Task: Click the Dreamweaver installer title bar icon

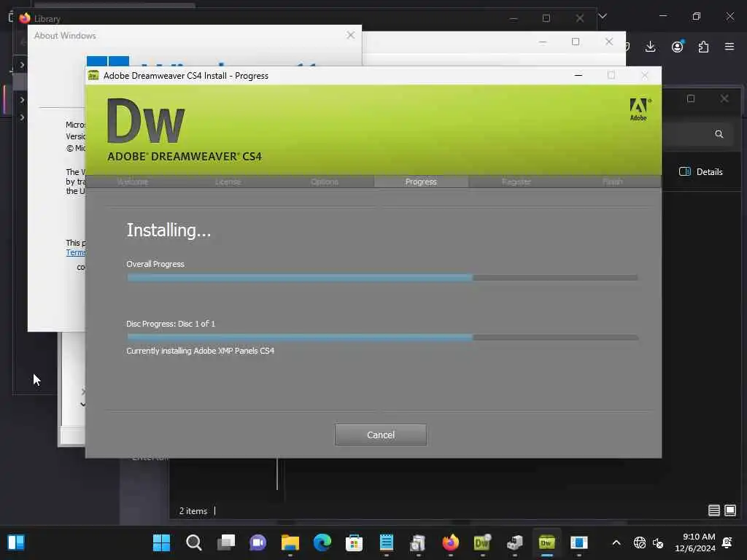Action: [93, 76]
